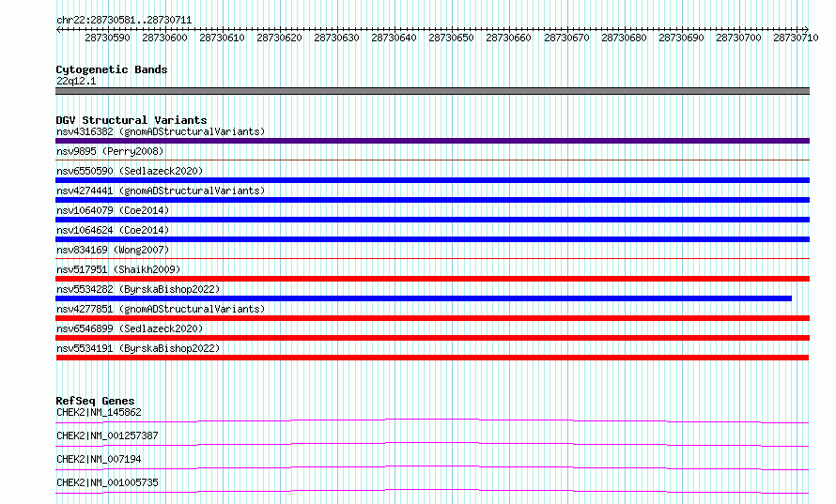836x504 pixels.
Task: Click variant label nsv1064624 (Coe2014)
Action: [x=113, y=230]
